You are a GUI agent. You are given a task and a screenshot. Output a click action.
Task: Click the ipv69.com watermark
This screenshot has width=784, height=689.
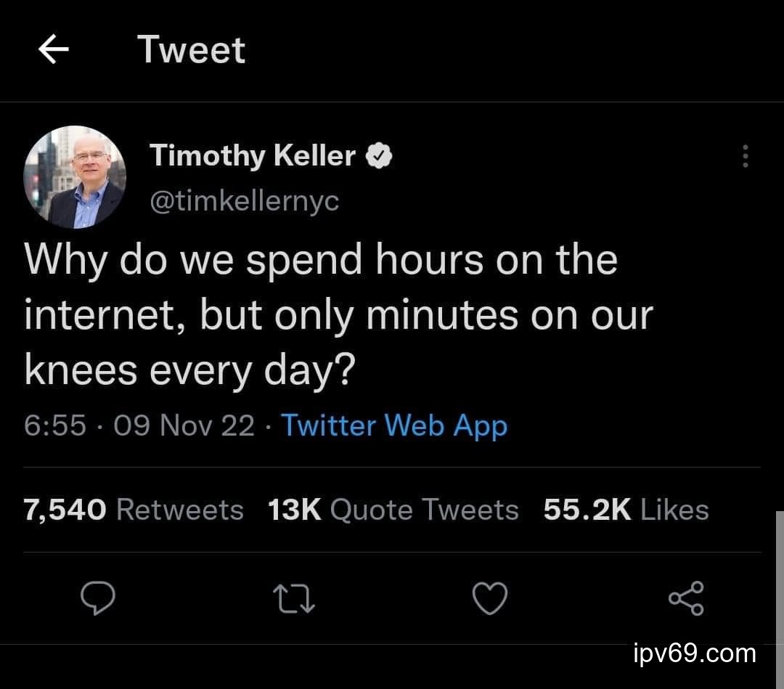[x=695, y=653]
